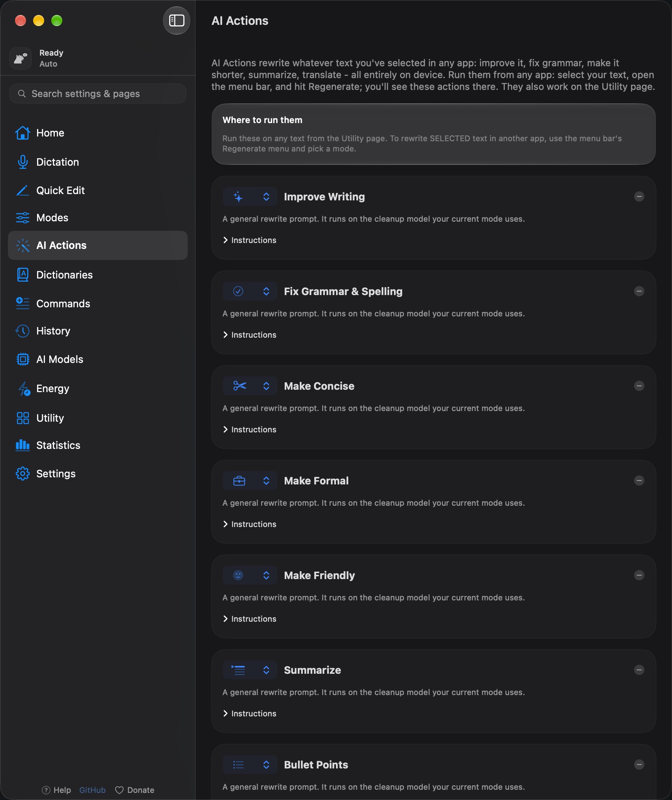Open the Home page
The image size is (672, 800).
(97, 133)
